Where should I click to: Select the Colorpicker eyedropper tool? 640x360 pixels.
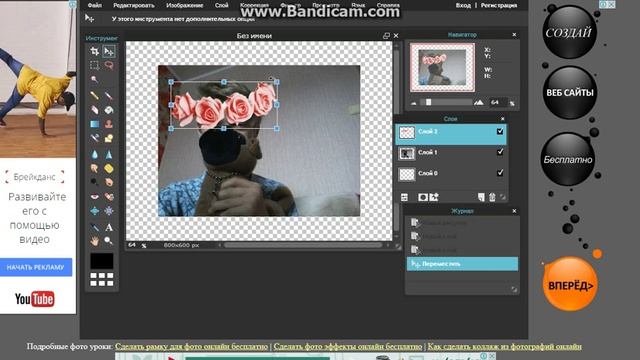click(x=95, y=227)
